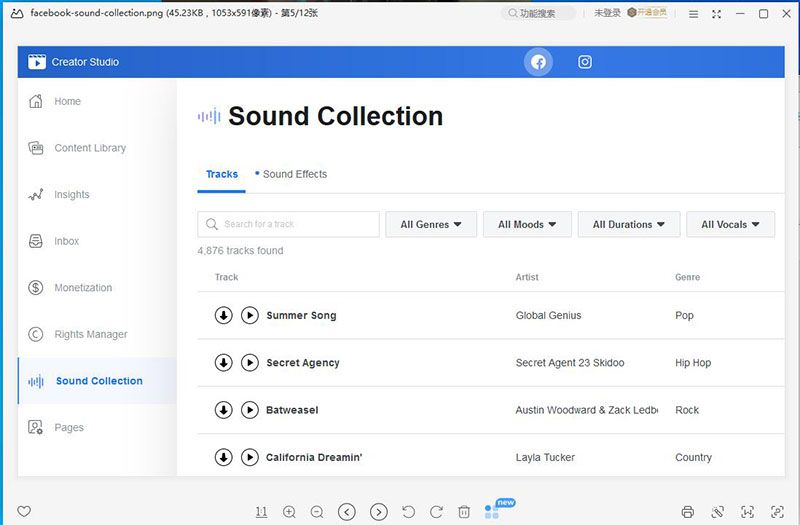The height and width of the screenshot is (525, 800).
Task: Click the Country genre cell
Action: click(693, 457)
